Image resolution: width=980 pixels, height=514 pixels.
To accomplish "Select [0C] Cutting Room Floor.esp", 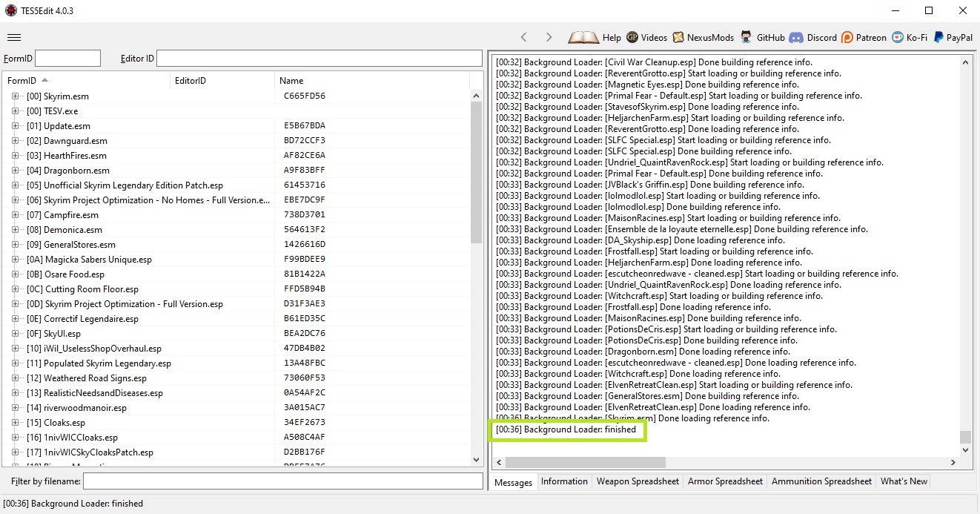I will coord(82,289).
